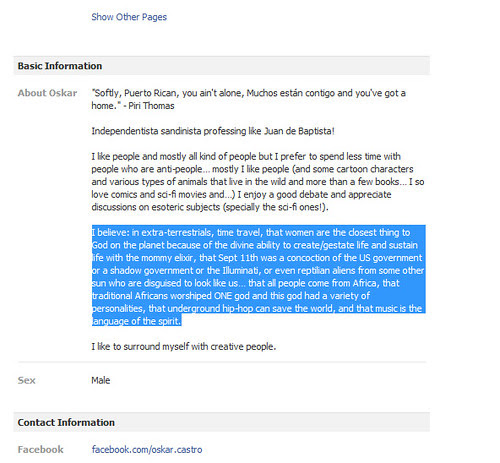Click the Independentista sandinista sentence
This screenshot has width=500, height=463.
213,131
